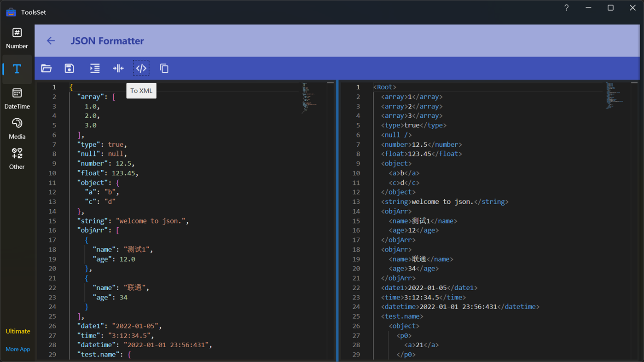The image size is (644, 362).
Task: Select the Text tools sidebar icon
Action: [17, 69]
